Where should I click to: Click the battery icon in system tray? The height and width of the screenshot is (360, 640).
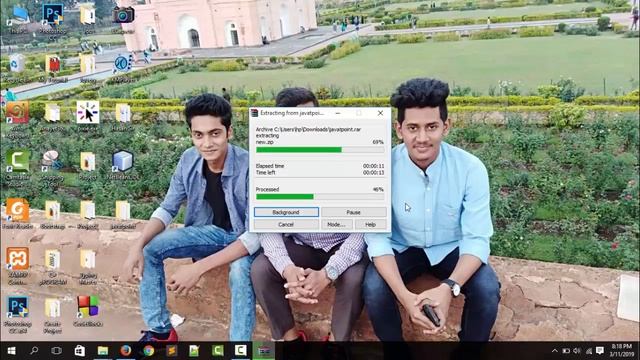[566, 351]
